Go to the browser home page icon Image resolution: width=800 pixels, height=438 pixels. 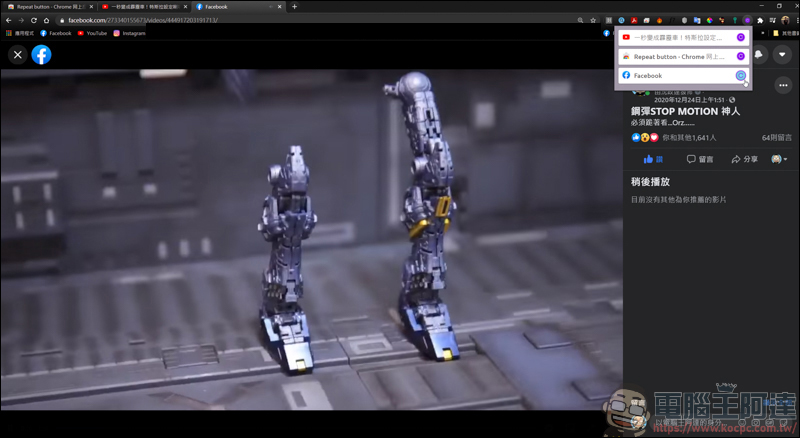click(x=46, y=20)
